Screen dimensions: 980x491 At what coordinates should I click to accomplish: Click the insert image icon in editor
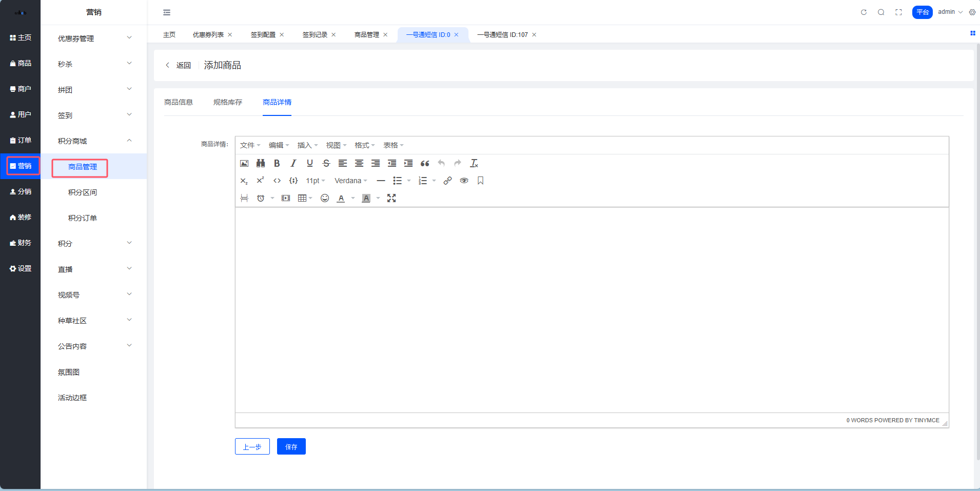tap(244, 163)
